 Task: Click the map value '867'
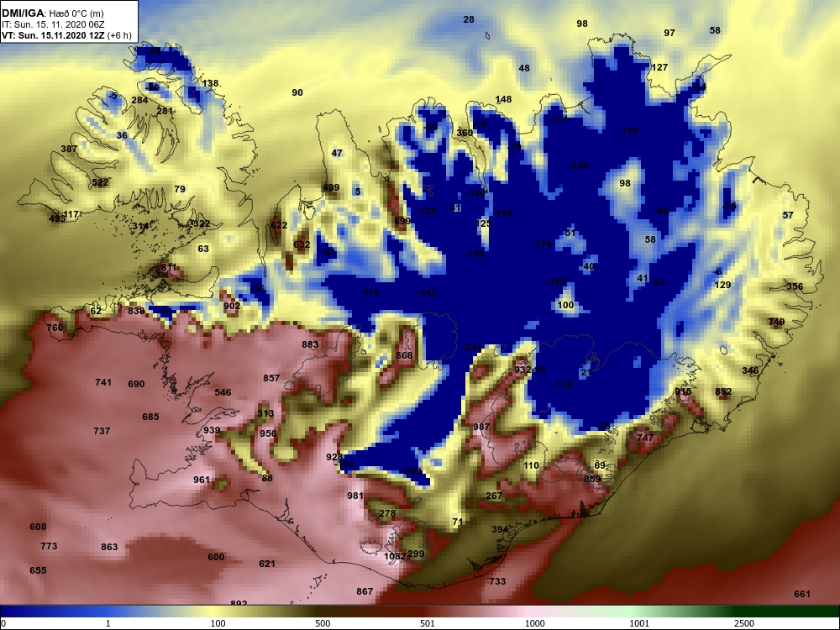[365, 591]
